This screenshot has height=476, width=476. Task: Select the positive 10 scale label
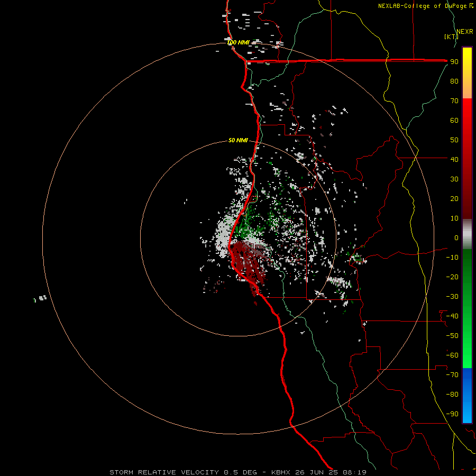coord(454,218)
